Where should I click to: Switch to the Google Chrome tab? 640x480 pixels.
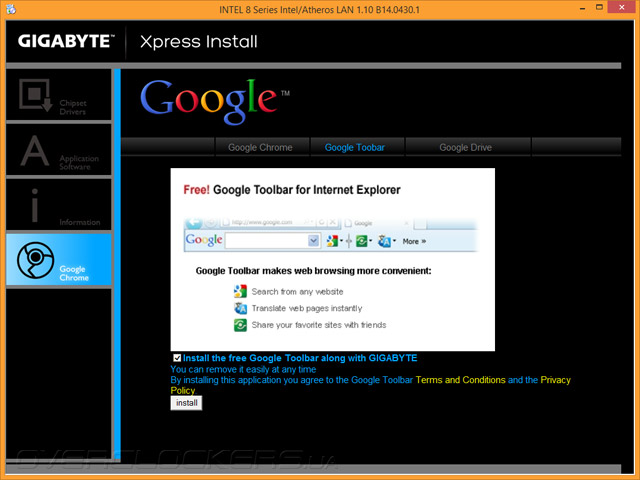tap(260, 147)
